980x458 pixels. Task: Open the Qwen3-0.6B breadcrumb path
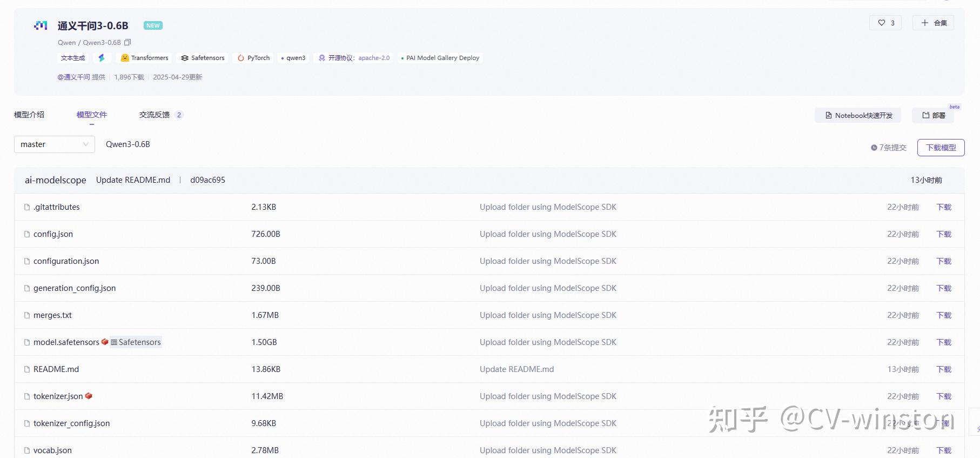(x=128, y=144)
